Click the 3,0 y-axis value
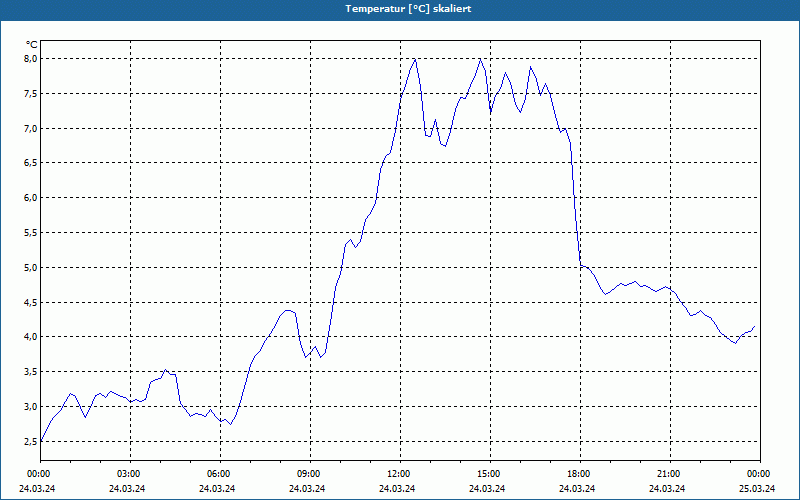The image size is (800, 500). point(31,407)
